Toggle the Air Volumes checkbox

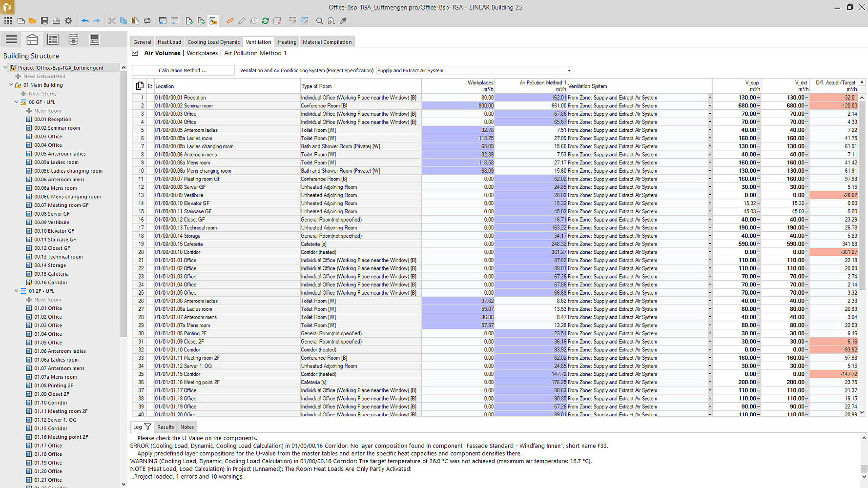click(135, 53)
